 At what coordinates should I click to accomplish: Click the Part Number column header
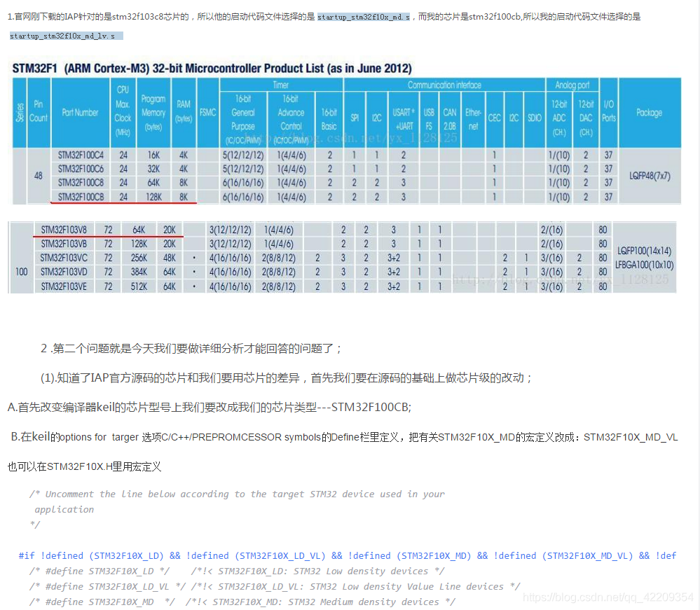pos(81,113)
